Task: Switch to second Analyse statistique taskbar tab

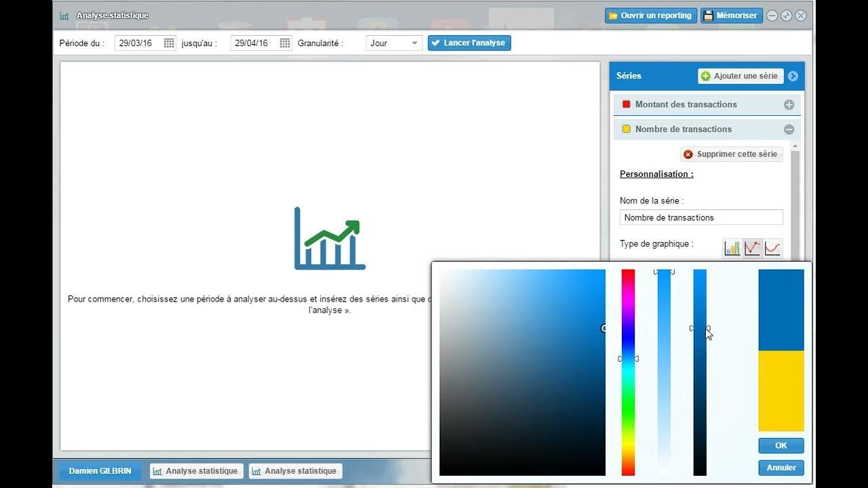Action: 295,471
